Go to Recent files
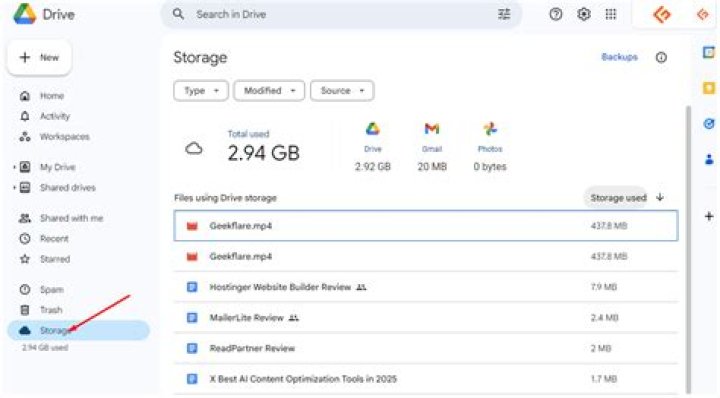The width and height of the screenshot is (720, 398). [54, 239]
